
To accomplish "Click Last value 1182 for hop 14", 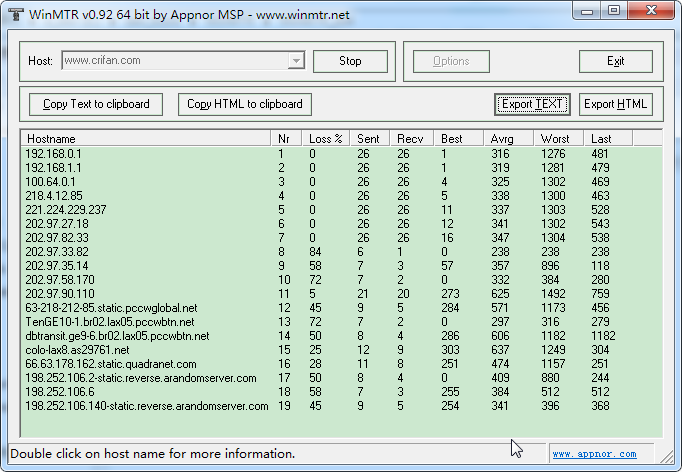I will click(603, 336).
